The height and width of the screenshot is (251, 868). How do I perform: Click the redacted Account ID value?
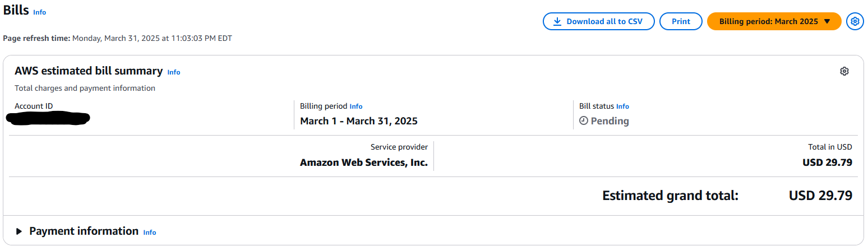[x=48, y=119]
